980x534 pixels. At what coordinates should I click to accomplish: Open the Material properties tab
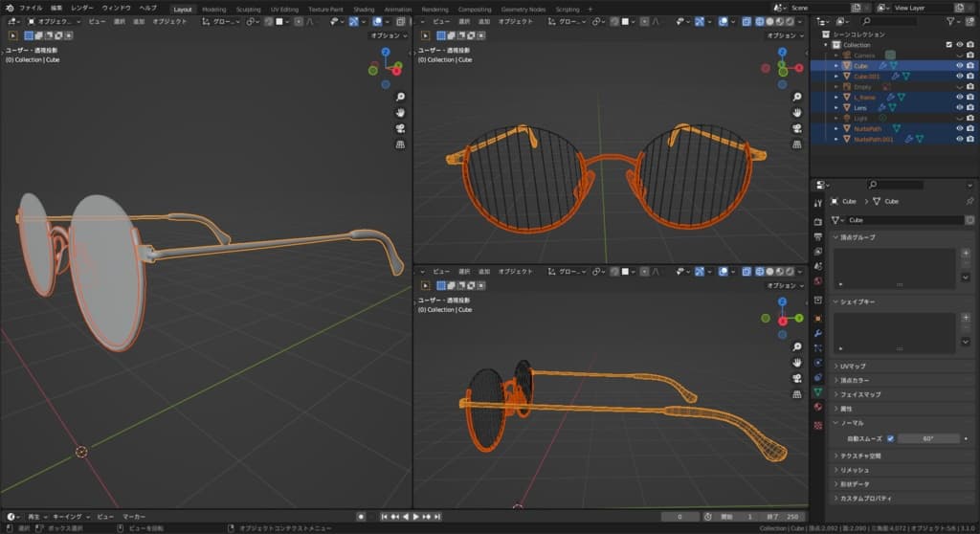tap(818, 407)
